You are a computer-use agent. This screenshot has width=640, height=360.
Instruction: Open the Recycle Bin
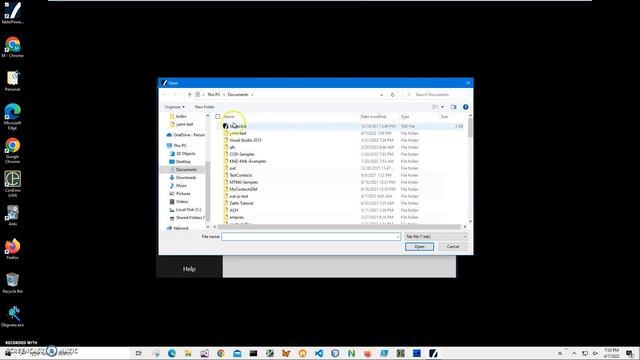(12, 282)
